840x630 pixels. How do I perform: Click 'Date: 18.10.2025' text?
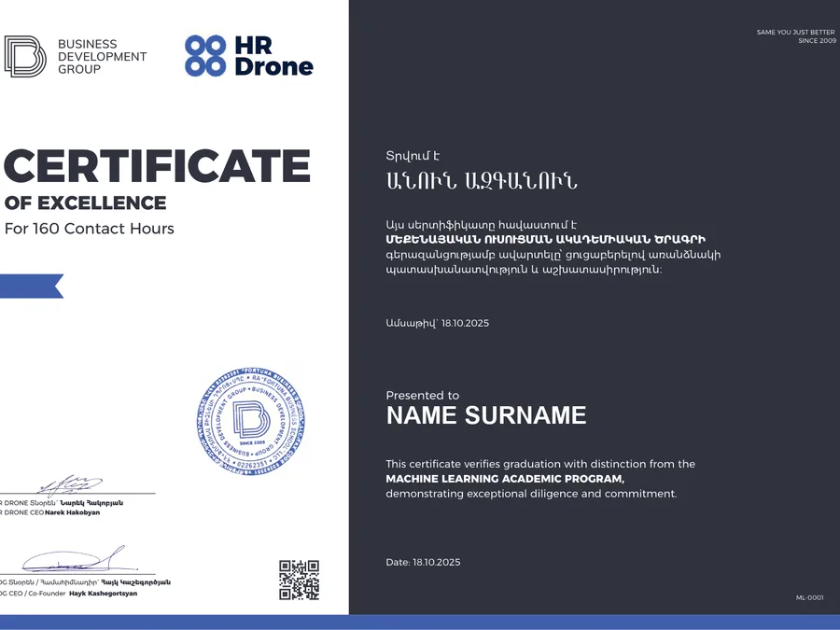tap(423, 562)
